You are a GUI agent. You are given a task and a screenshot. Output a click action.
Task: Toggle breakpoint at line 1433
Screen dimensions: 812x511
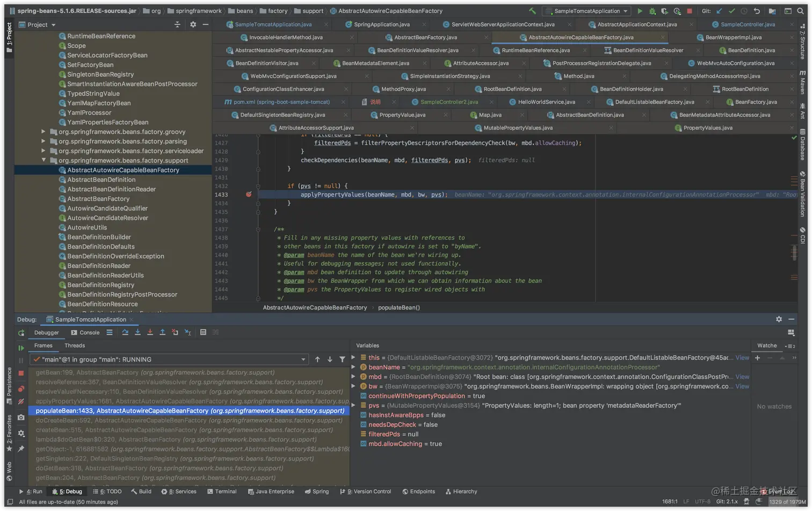(x=249, y=195)
